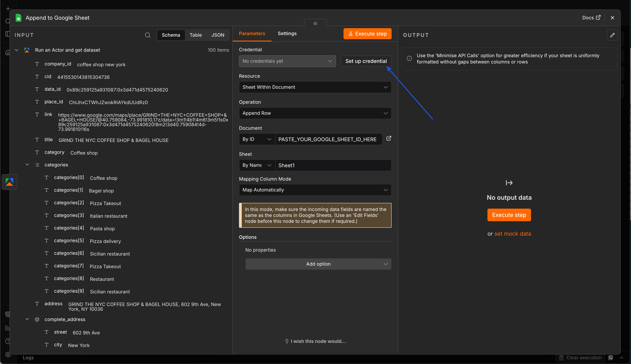
Task: Click the info icon in output notice
Action: point(409,58)
